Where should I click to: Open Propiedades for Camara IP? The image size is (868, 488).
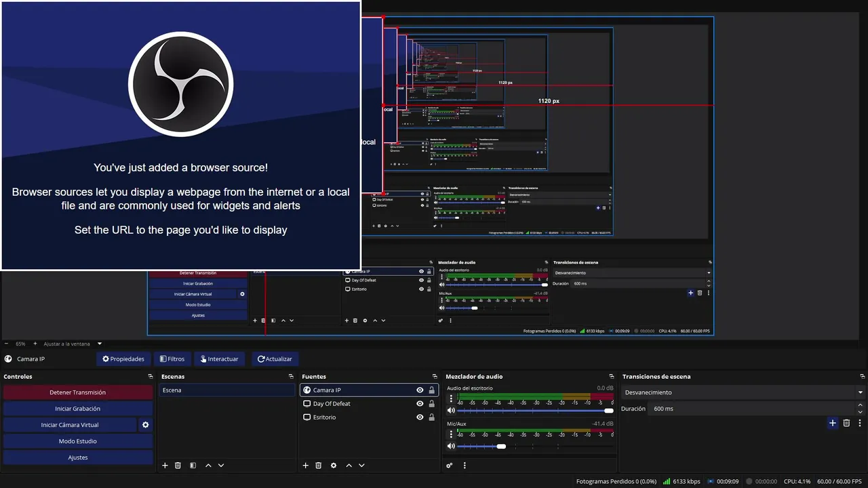pyautogui.click(x=123, y=359)
